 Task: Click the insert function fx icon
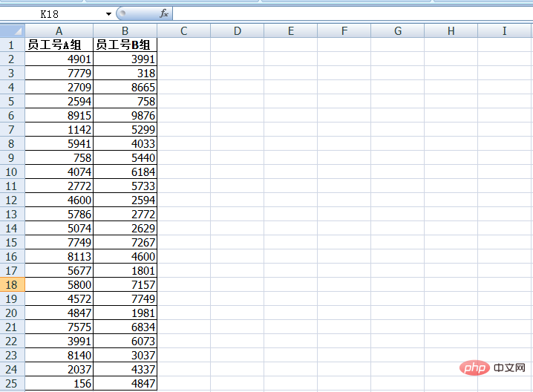(x=164, y=13)
